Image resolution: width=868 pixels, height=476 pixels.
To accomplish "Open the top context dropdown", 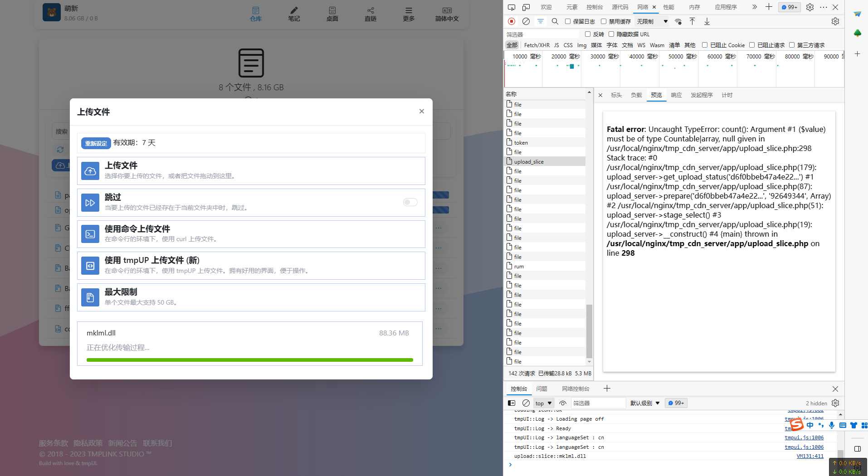I will [543, 403].
